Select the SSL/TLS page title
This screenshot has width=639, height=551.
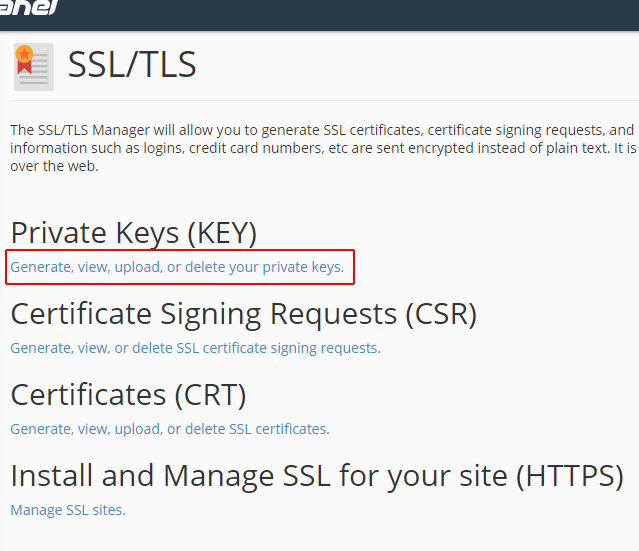[x=132, y=64]
